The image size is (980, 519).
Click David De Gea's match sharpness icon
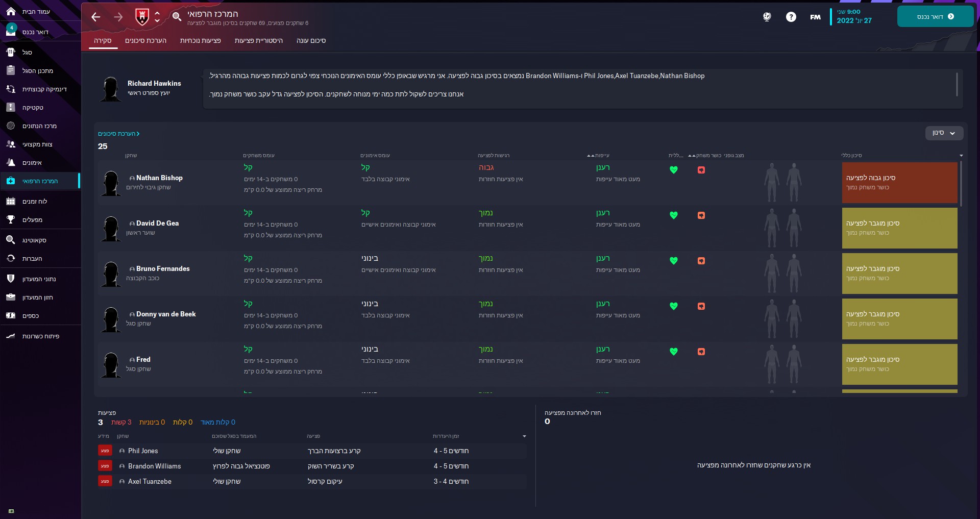tap(701, 215)
